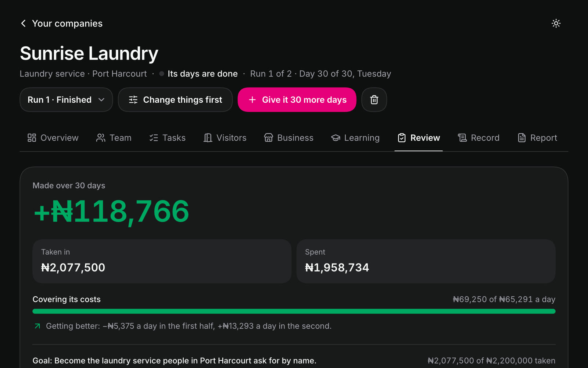The image size is (588, 368).
Task: Select the Tasks tab
Action: [x=167, y=138]
